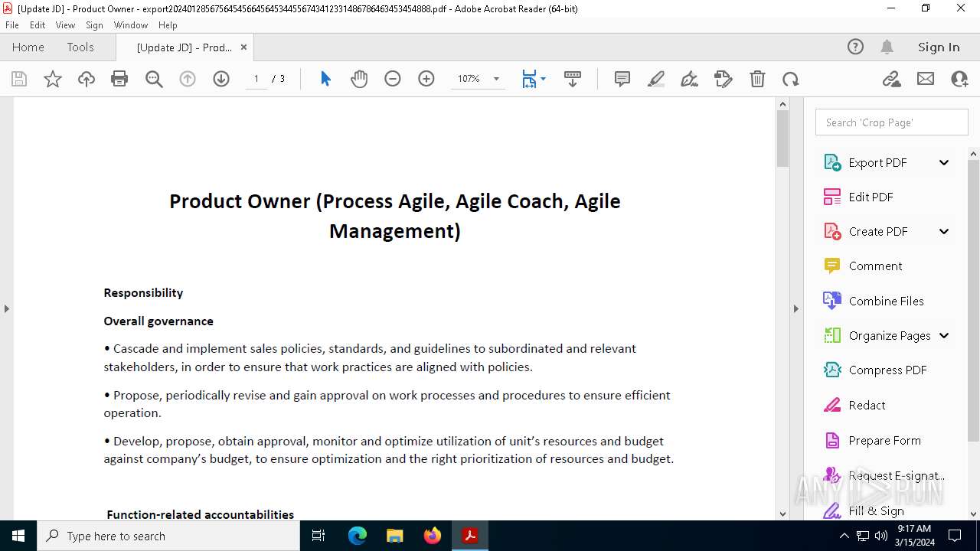Open Firefox from taskbar
The height and width of the screenshot is (551, 980).
(433, 536)
